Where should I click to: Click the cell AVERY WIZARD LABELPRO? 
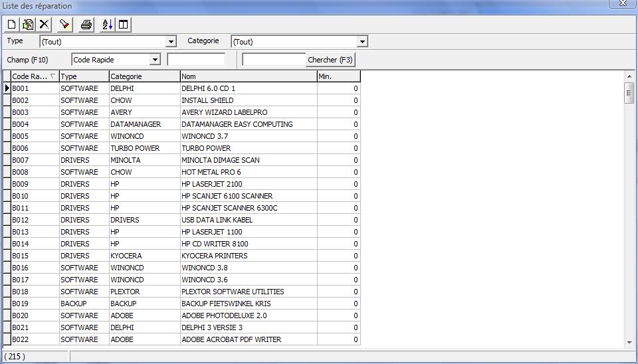point(249,112)
